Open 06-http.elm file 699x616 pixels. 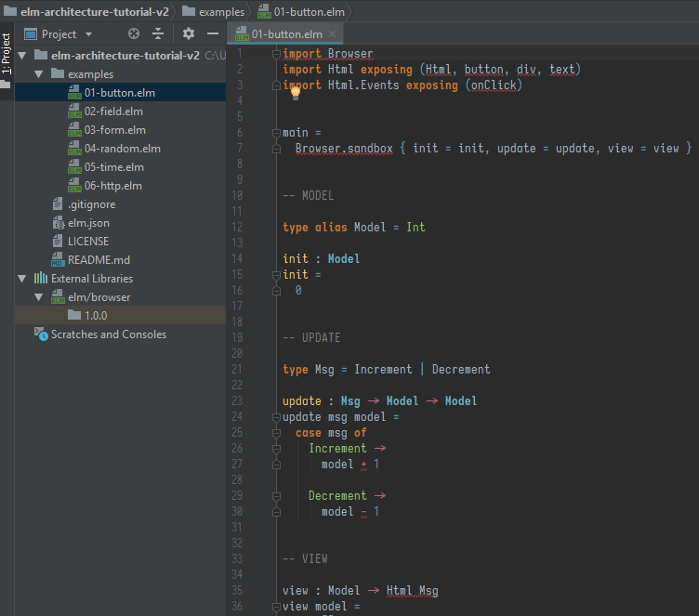coord(113,186)
